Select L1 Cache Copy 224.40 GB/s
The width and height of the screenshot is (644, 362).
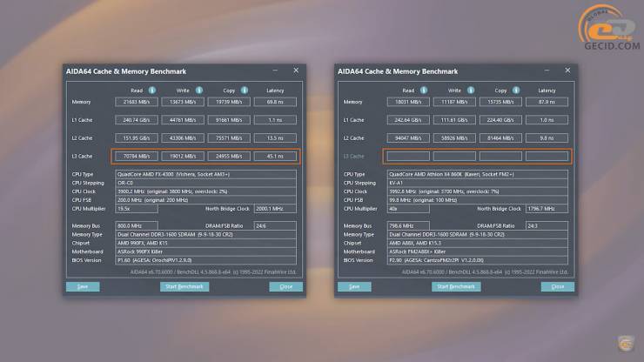500,120
